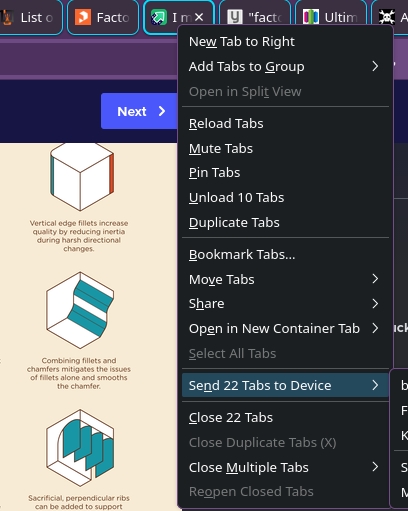Open the Share submenu
Image resolution: width=408 pixels, height=511 pixels.
pos(285,303)
